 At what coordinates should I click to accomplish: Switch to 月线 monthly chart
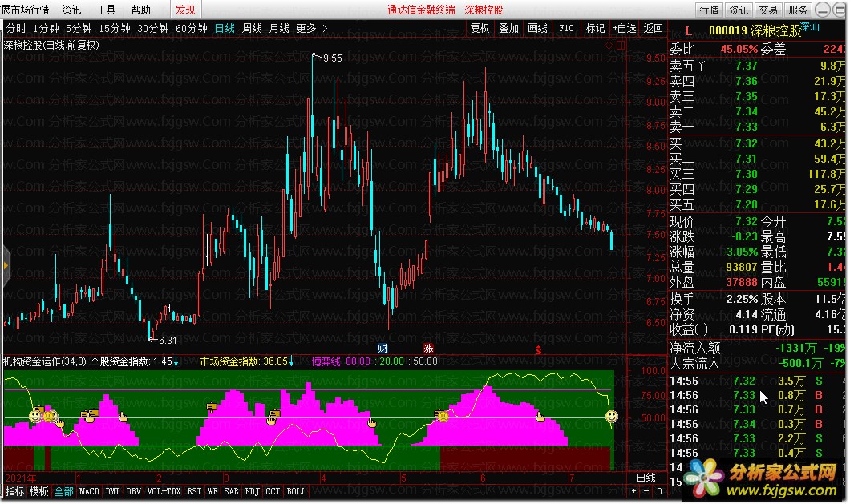[279, 28]
